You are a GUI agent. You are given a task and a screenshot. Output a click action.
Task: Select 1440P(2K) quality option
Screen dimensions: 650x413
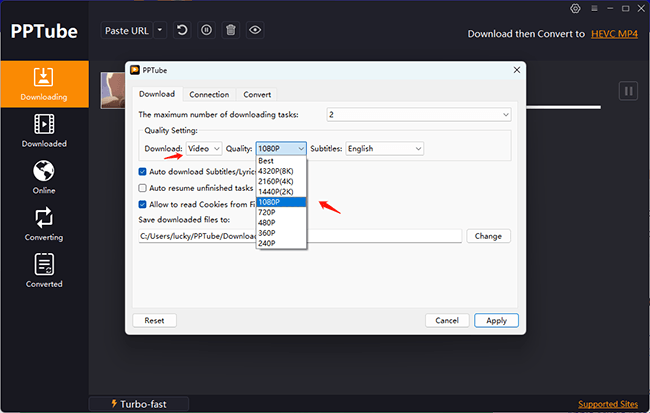coord(281,192)
